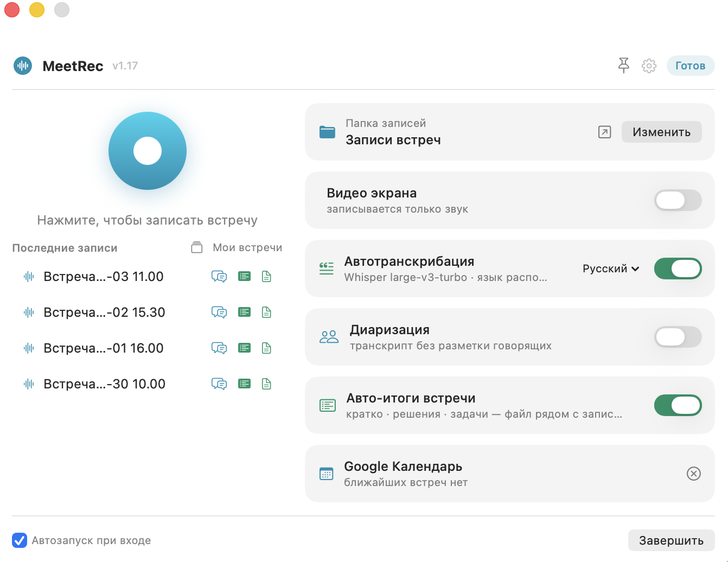Open the green summary icon for Встреча...-30 10.00
728x562 pixels.
tap(245, 384)
